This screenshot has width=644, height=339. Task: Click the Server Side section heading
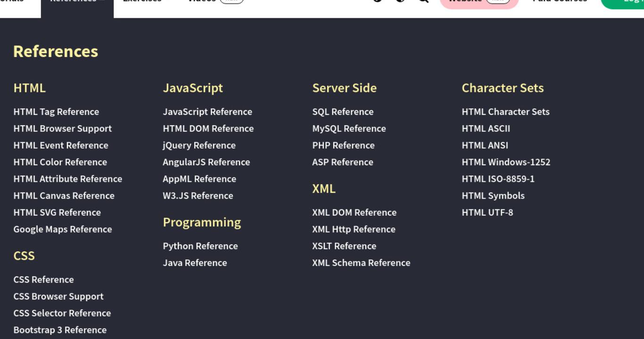point(345,88)
